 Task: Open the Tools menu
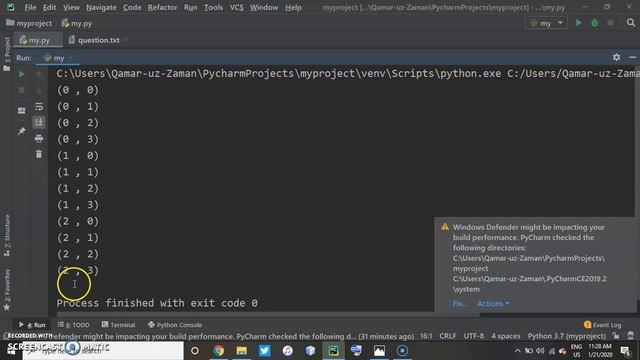tap(213, 7)
